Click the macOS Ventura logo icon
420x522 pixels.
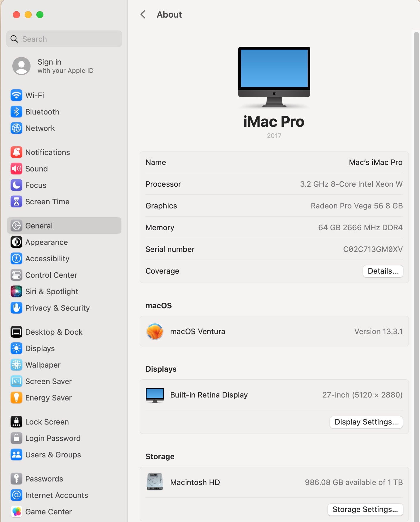155,331
